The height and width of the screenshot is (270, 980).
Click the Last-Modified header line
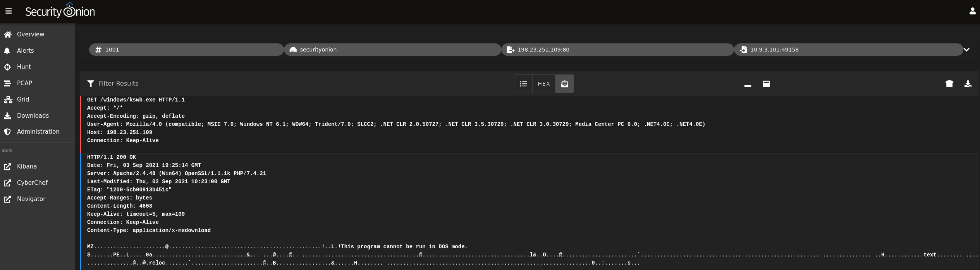[x=159, y=182]
